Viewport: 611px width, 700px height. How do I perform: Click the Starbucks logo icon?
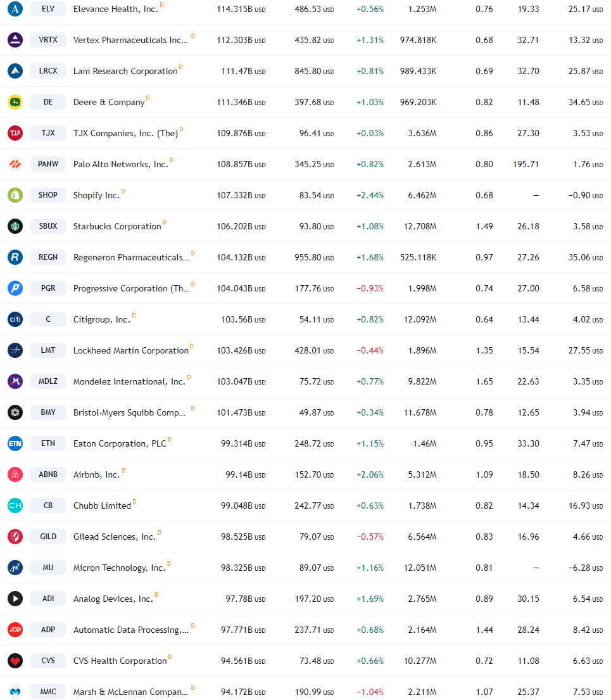click(15, 226)
